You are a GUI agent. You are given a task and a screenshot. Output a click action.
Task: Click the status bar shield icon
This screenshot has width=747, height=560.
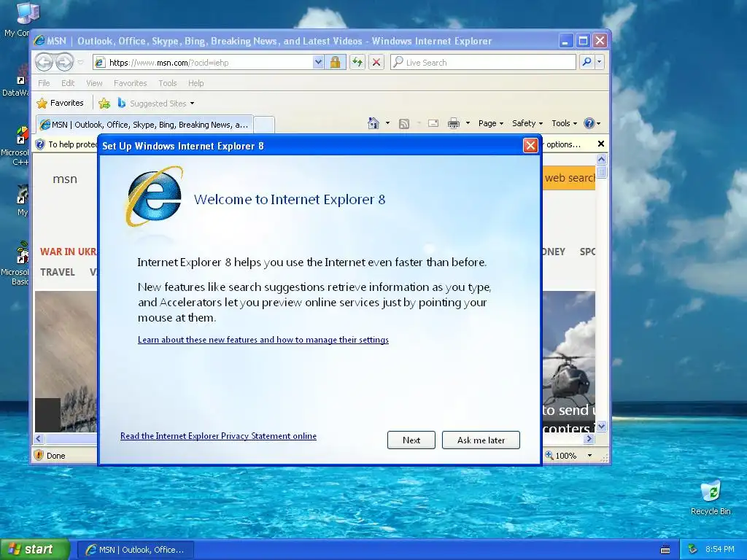click(39, 455)
